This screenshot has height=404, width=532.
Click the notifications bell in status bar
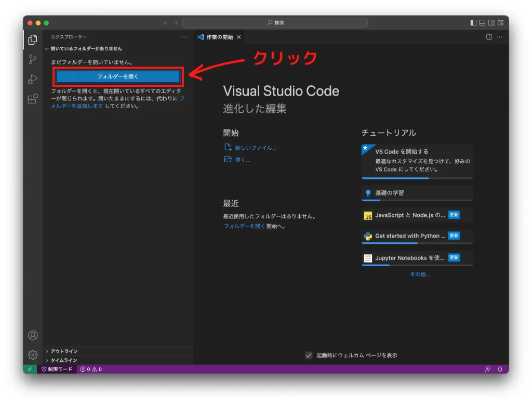point(500,369)
